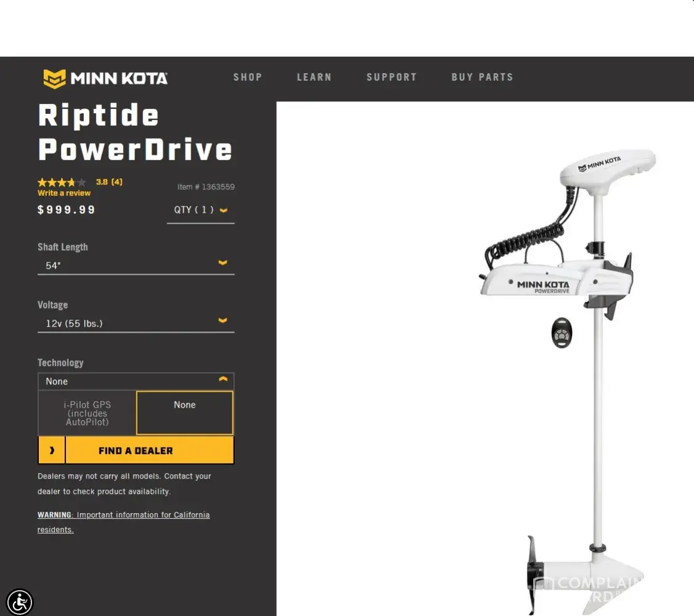Open California residents warning link
Viewport: 694px width, 616px height.
(123, 522)
